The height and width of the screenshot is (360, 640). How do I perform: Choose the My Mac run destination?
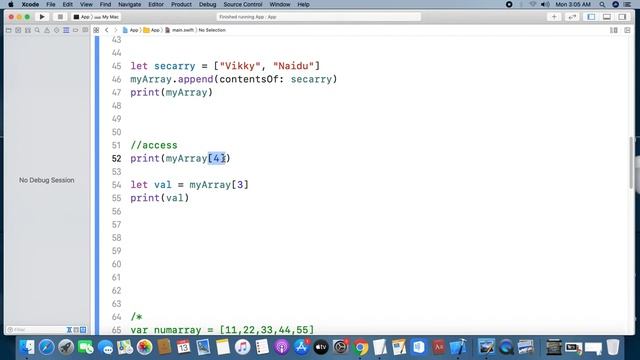[107, 17]
